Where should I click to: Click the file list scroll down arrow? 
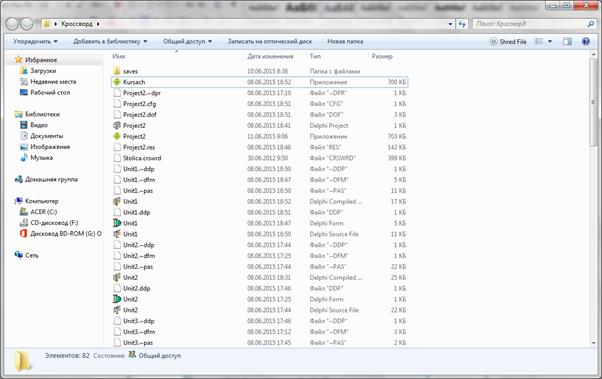pyautogui.click(x=594, y=343)
